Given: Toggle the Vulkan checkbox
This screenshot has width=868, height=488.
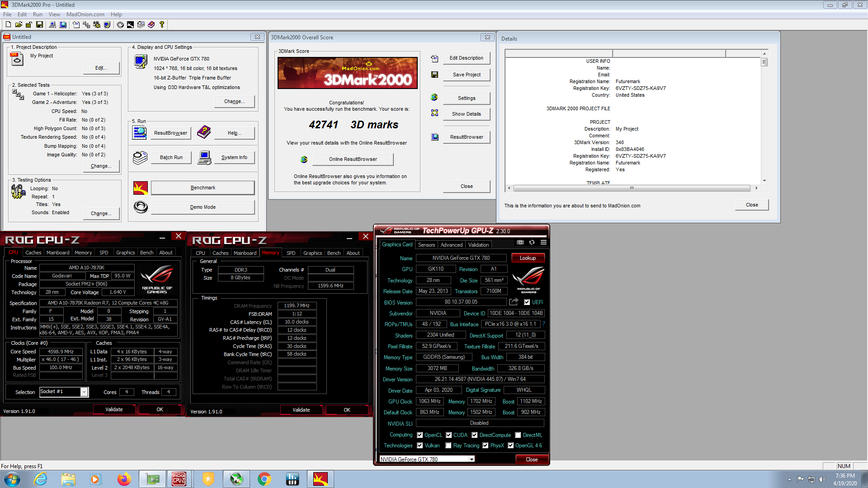Looking at the screenshot, I should (x=420, y=446).
